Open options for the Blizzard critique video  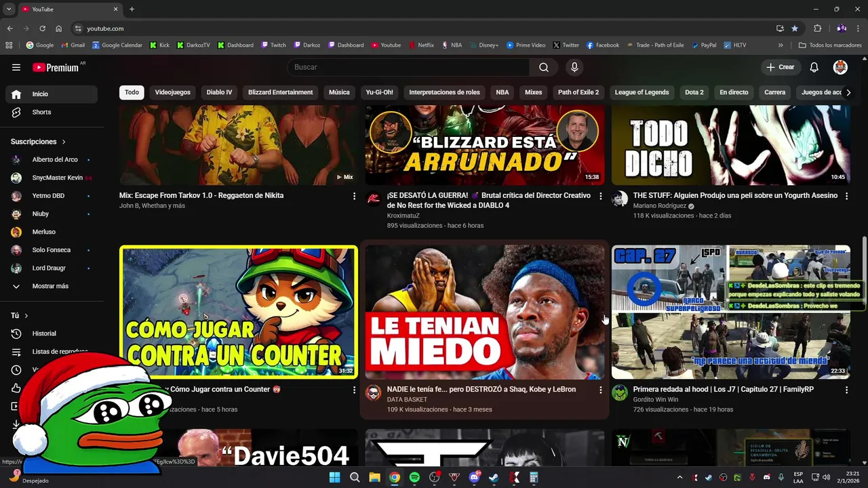(x=600, y=196)
